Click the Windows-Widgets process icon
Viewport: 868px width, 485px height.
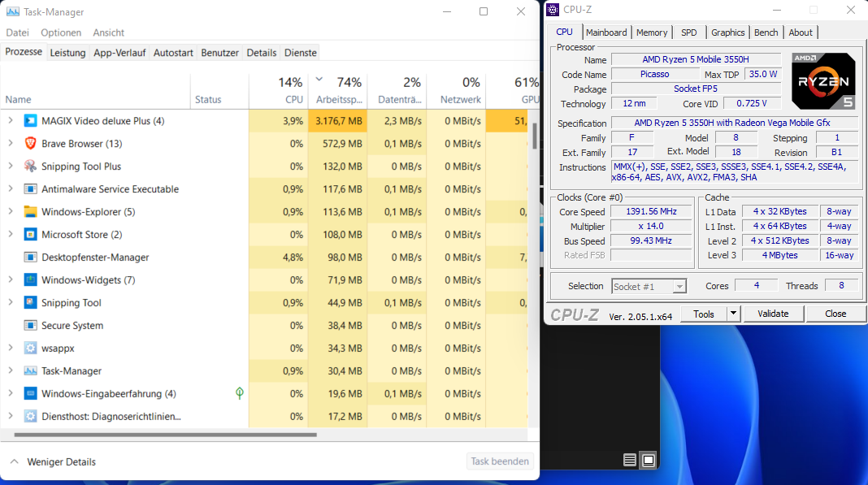30,279
